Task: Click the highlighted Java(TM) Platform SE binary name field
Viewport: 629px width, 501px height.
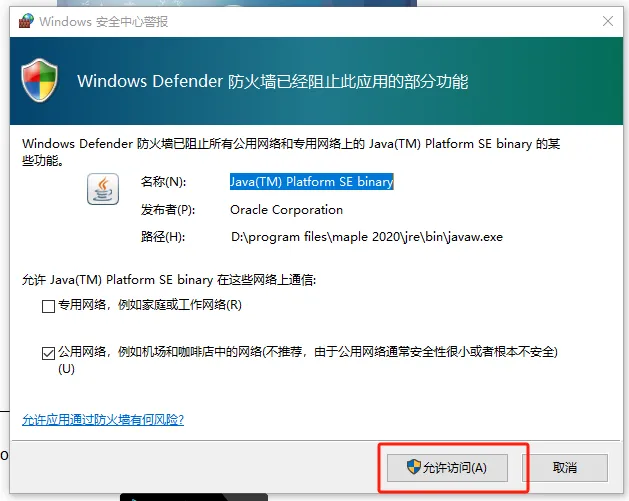Action: tap(312, 182)
